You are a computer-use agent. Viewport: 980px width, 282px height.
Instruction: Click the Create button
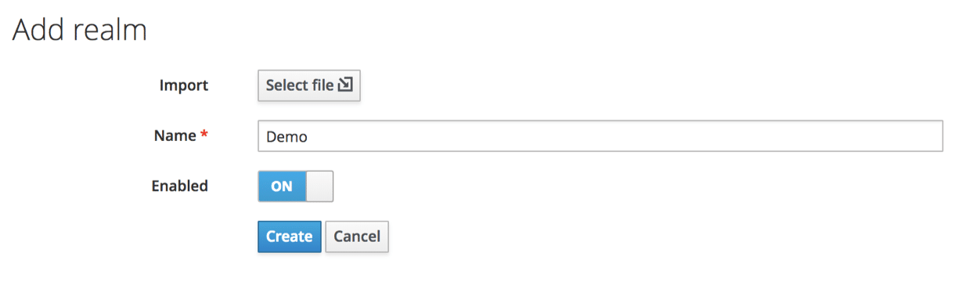(290, 237)
